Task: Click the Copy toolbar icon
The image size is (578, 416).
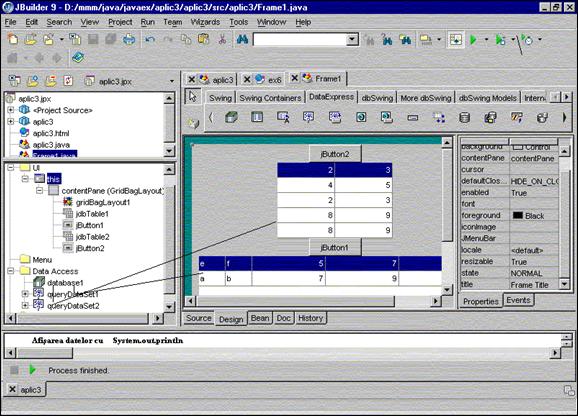Action: 186,39
